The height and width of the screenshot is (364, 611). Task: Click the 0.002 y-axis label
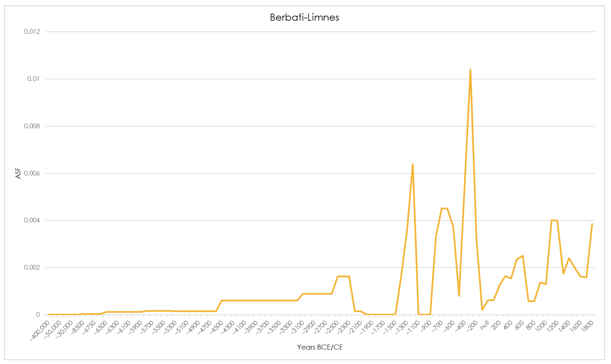(x=32, y=267)
